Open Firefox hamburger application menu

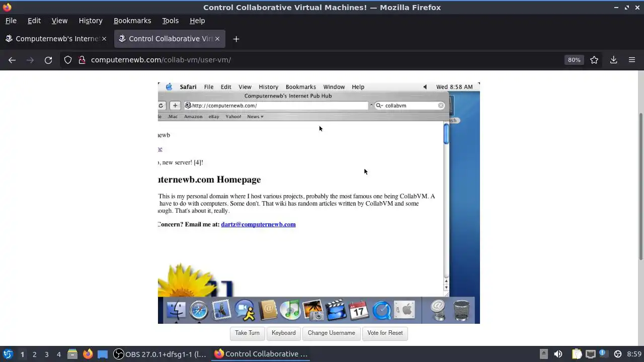632,60
